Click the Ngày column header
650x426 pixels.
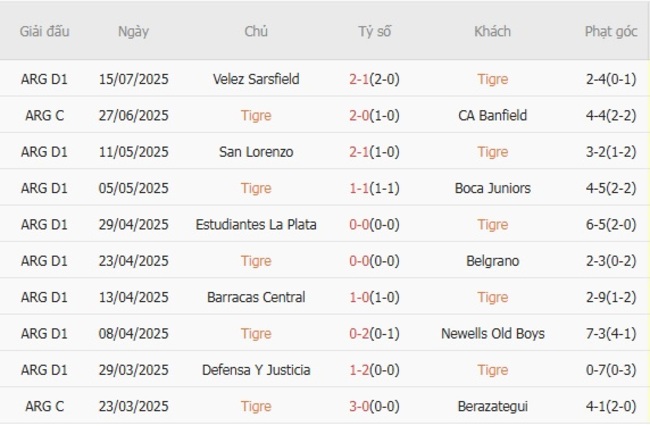click(x=133, y=31)
